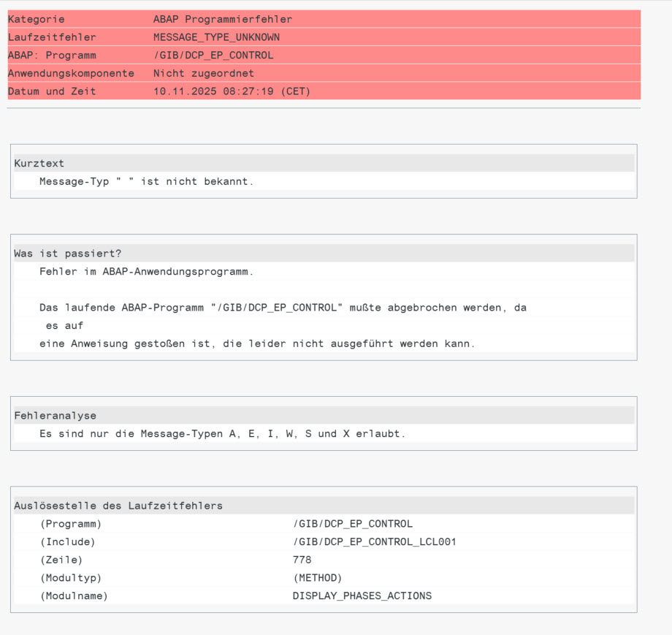This screenshot has width=672, height=635.
Task: Click the Laufzeitfehler label in red header
Action: pyautogui.click(x=51, y=37)
